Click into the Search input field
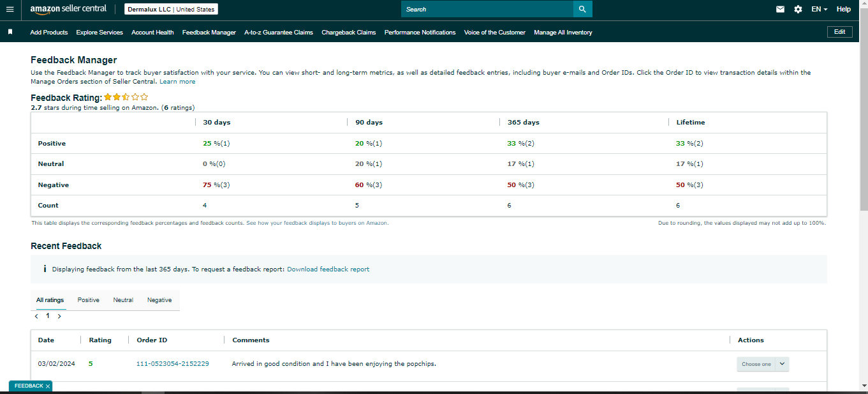Image resolution: width=868 pixels, height=394 pixels. point(487,9)
